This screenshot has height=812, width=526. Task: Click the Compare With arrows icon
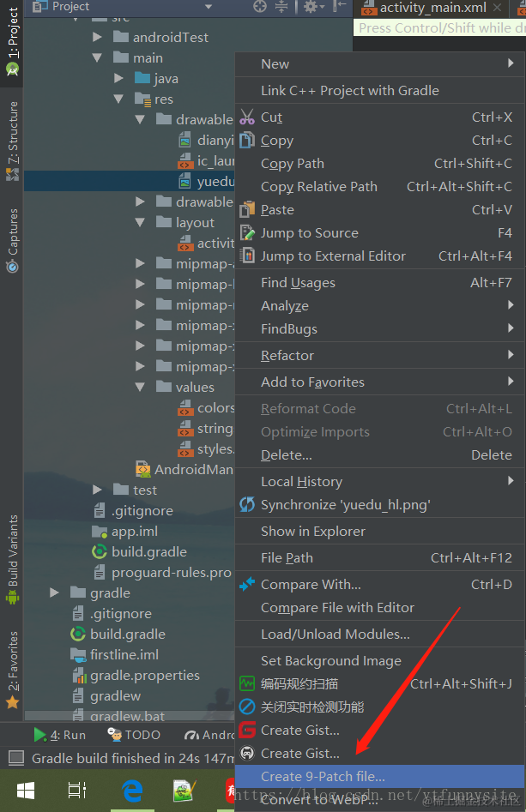pyautogui.click(x=247, y=584)
